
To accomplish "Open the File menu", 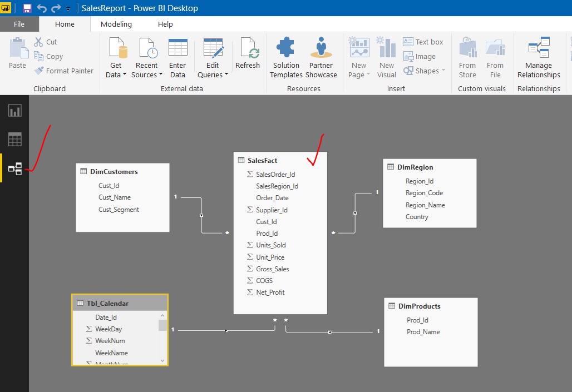I will click(19, 24).
